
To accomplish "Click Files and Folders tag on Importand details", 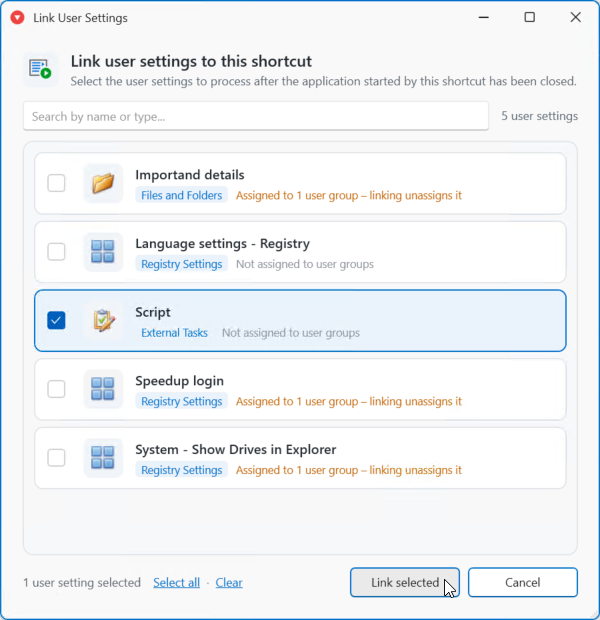I will (182, 195).
